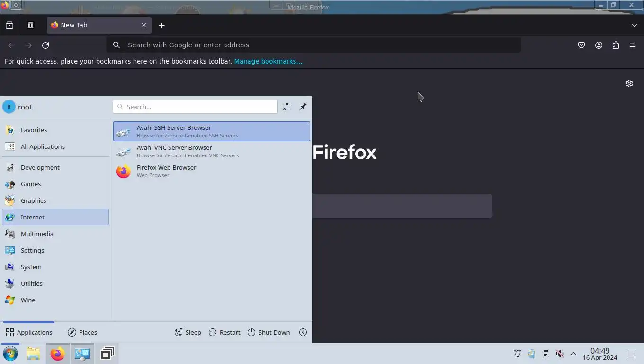This screenshot has width=644, height=364.
Task: Click the library history icon beside tabs
Action: click(31, 25)
